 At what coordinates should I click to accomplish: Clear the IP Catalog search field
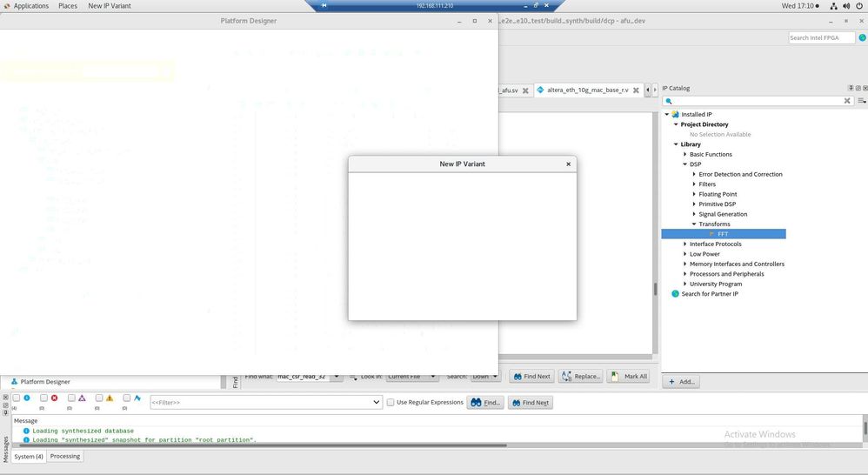coord(847,101)
